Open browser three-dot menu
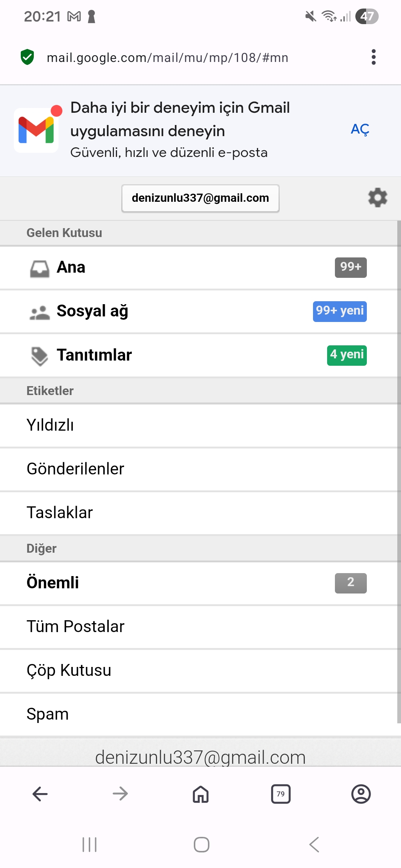 pyautogui.click(x=374, y=57)
